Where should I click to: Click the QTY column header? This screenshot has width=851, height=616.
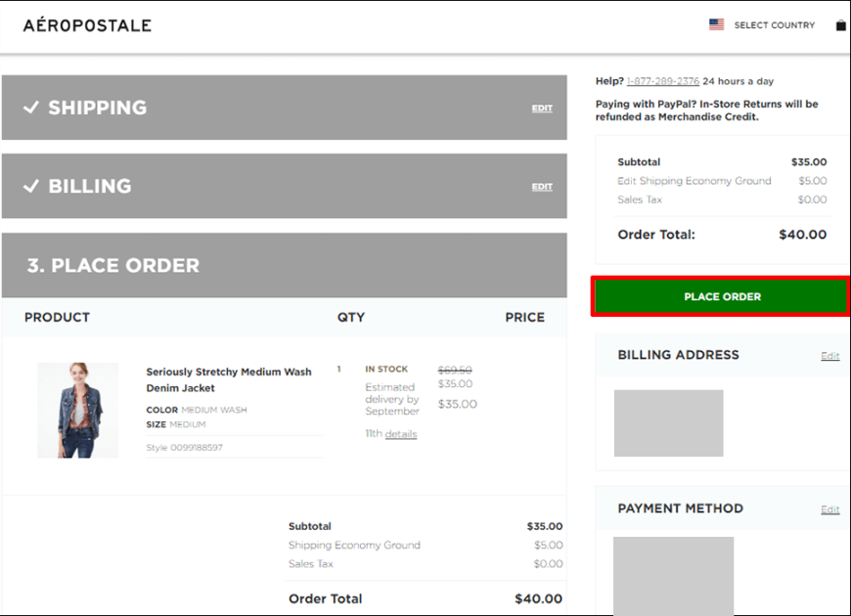pos(350,317)
